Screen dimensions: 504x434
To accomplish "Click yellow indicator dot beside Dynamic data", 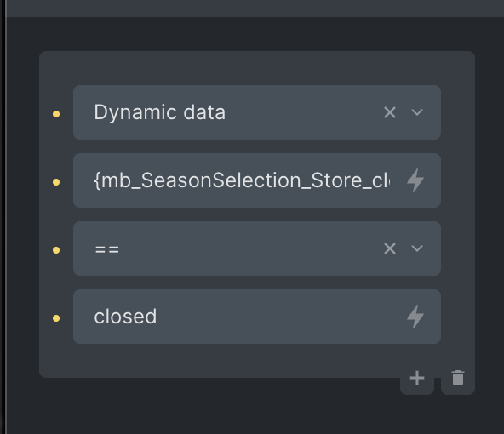I will point(56,114).
